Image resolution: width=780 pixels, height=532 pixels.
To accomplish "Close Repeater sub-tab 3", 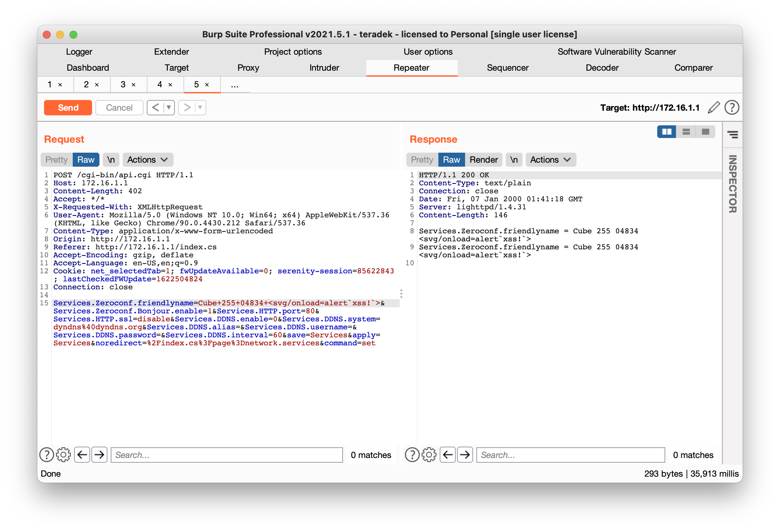I will [x=133, y=85].
